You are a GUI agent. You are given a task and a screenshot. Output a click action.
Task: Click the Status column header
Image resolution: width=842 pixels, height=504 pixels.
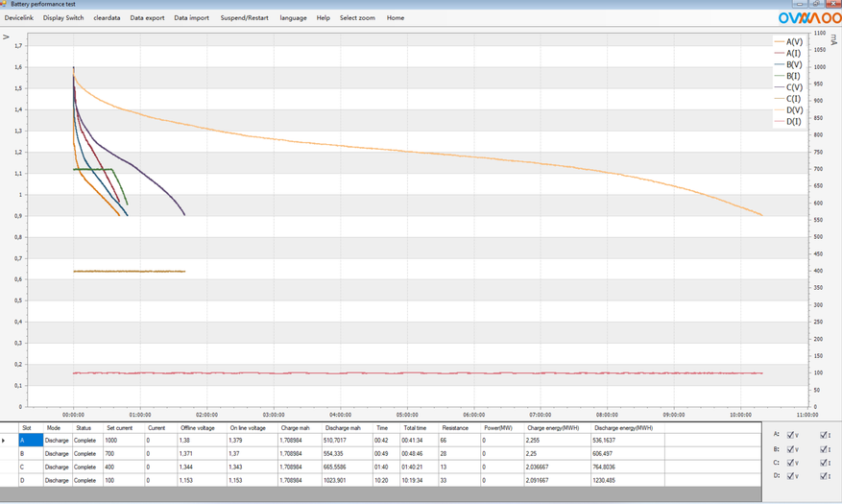point(87,428)
